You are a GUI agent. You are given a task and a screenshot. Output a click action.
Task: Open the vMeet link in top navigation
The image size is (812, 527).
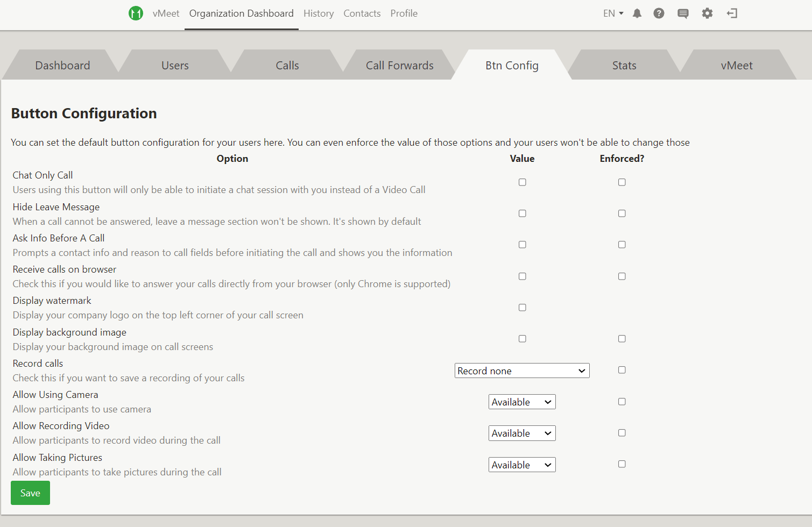point(166,13)
